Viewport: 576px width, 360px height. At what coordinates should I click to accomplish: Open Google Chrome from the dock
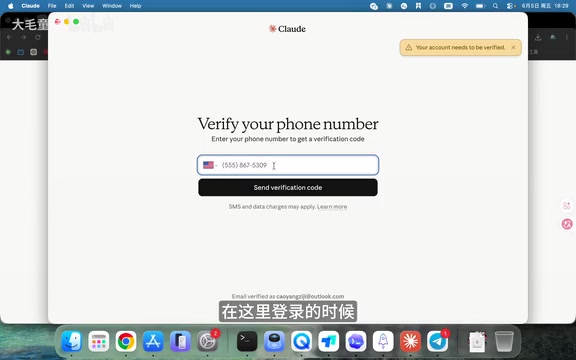click(126, 341)
